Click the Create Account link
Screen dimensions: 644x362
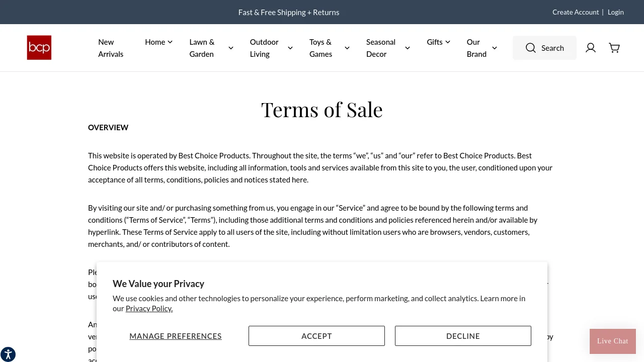[x=576, y=12]
